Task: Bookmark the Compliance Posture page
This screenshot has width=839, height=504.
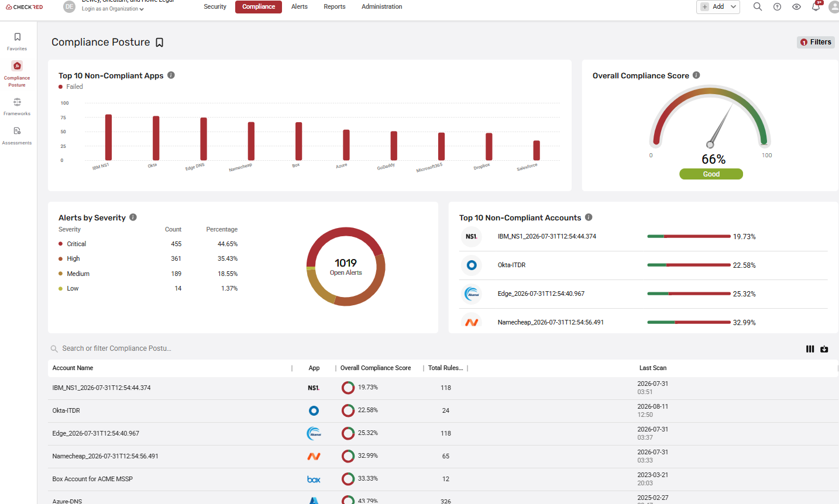Action: pyautogui.click(x=159, y=42)
